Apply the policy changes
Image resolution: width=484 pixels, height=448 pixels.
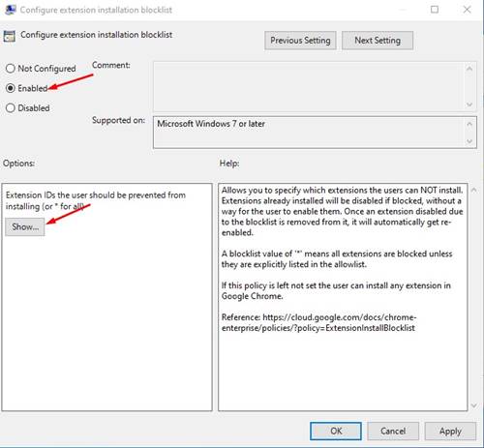450,431
